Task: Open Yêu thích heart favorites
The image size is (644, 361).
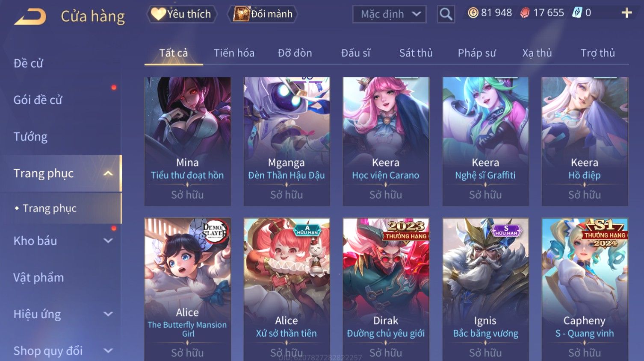Action: (181, 14)
